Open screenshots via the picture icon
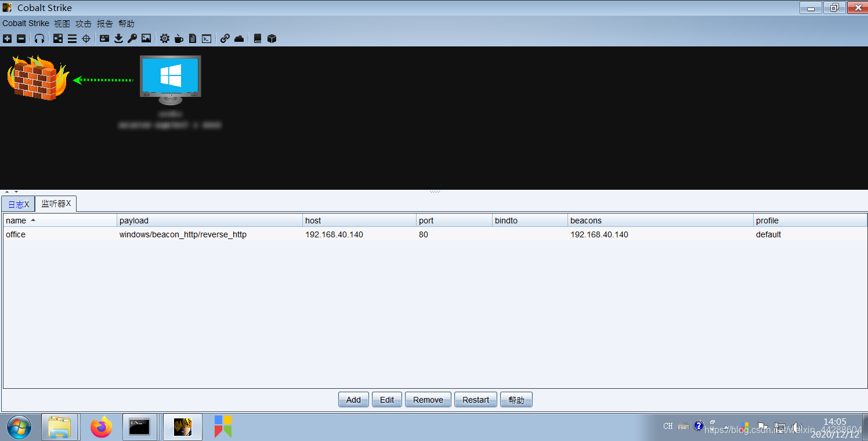868x441 pixels. point(146,38)
